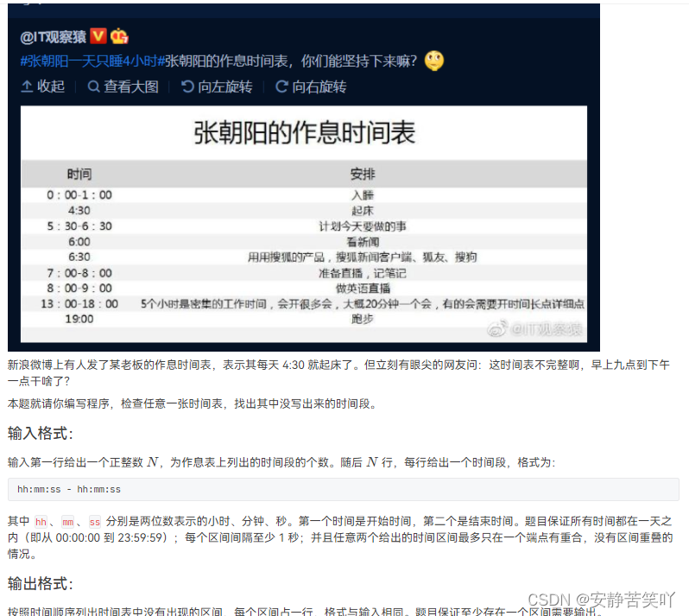Click the orange V verified badge
Viewport: 689px width, 616px height.
point(98,36)
